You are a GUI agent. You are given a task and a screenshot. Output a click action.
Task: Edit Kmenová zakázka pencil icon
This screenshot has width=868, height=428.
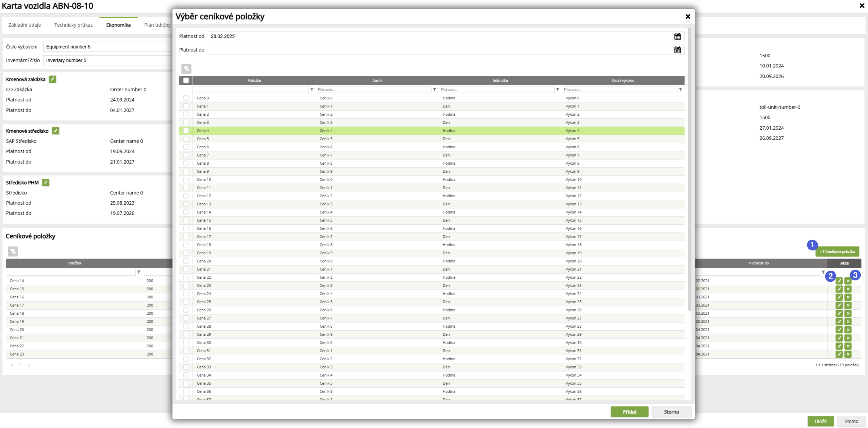(x=53, y=79)
